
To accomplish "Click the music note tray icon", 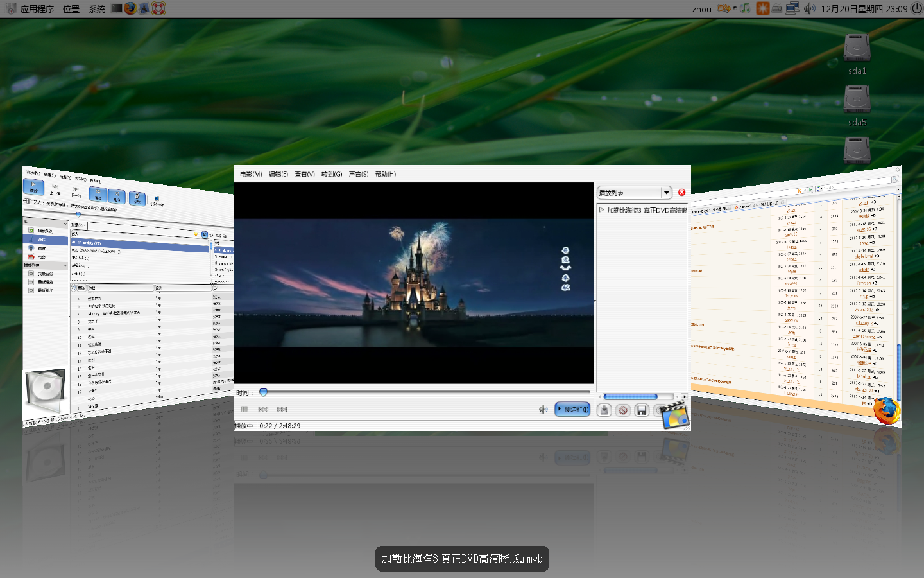I will [x=745, y=8].
